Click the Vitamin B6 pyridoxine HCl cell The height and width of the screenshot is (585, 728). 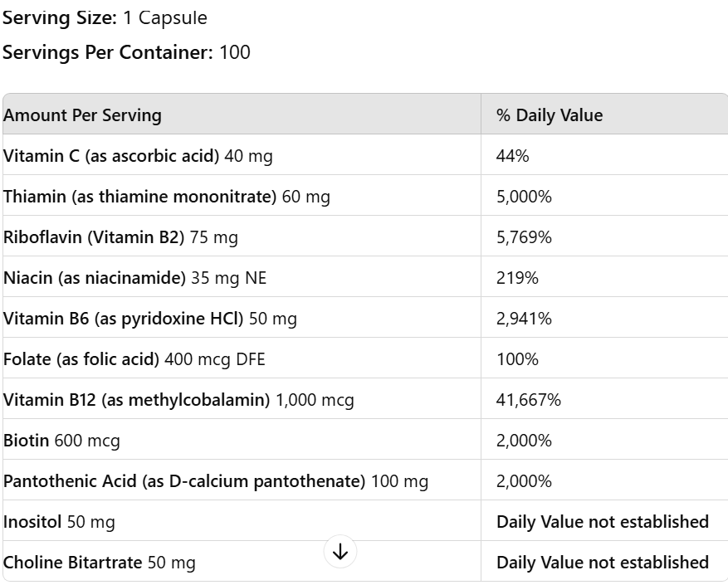tap(149, 319)
